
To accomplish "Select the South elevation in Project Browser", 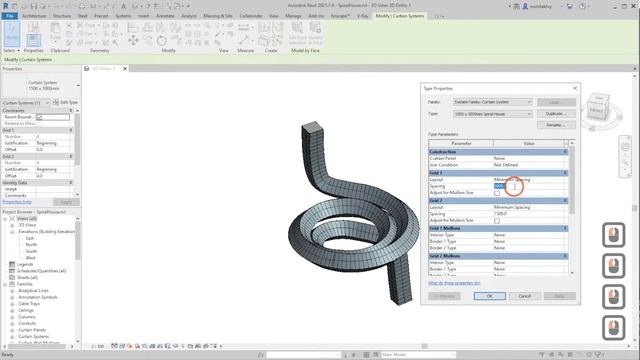I will point(31,251).
